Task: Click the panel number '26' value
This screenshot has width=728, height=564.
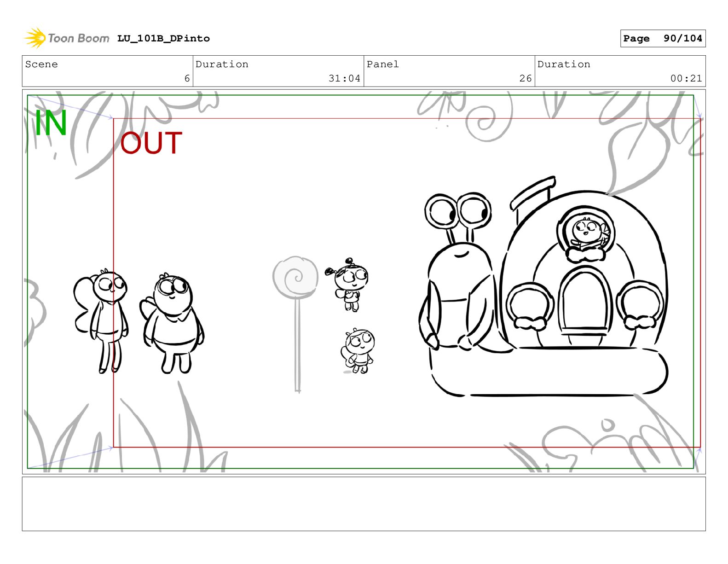Action: coord(526,78)
